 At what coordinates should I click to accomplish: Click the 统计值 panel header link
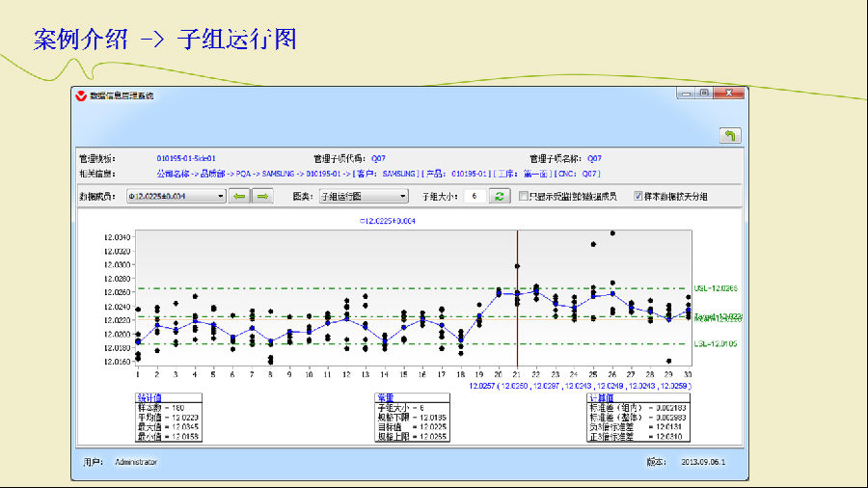(148, 396)
